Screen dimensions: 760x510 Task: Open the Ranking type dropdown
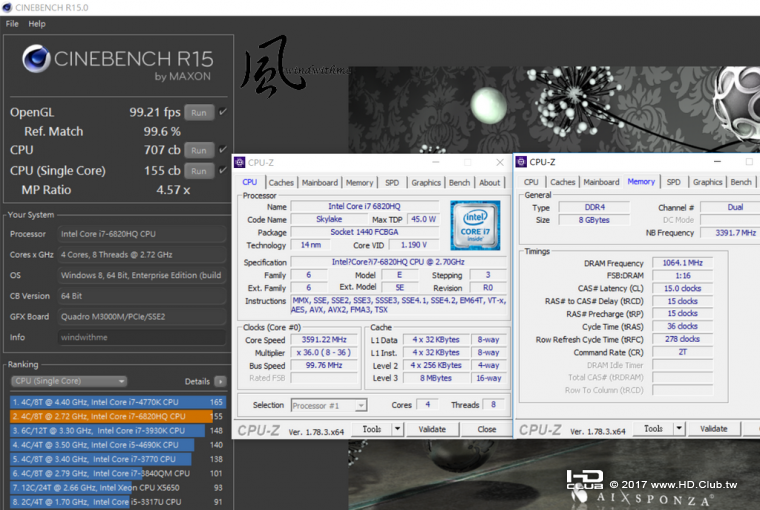tap(68, 381)
